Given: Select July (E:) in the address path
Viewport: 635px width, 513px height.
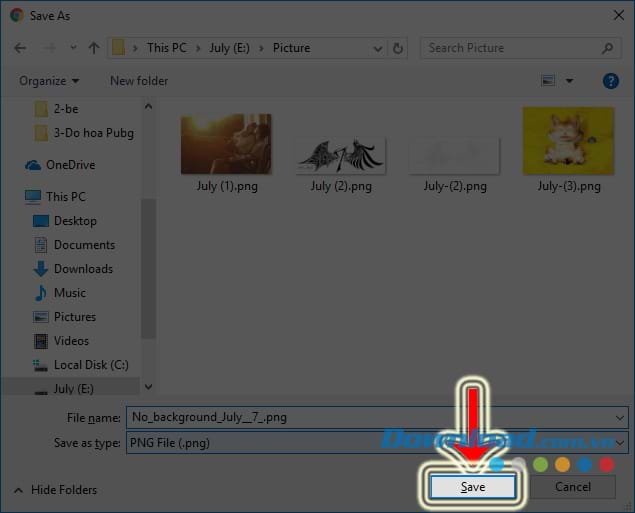Looking at the screenshot, I should 229,48.
